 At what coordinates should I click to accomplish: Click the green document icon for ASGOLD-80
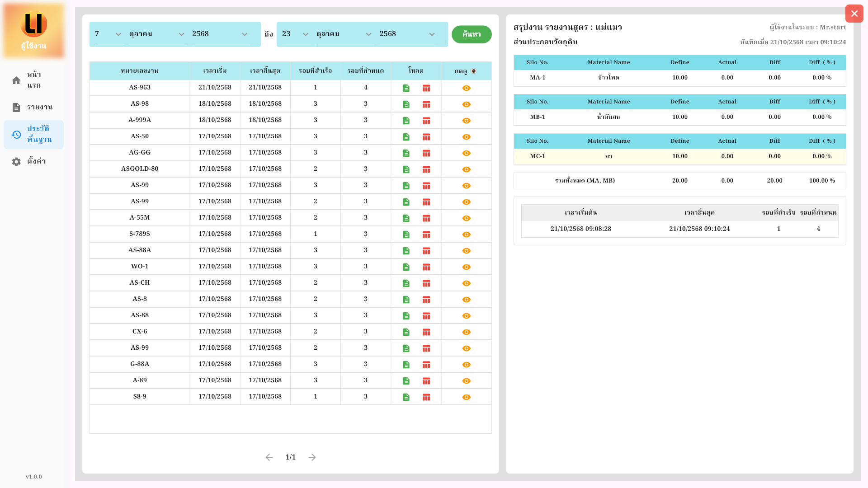[406, 169]
